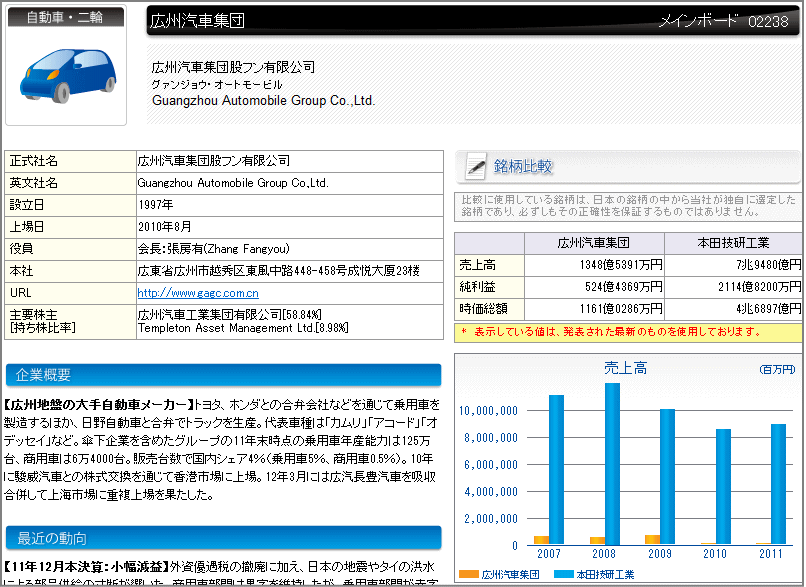Click the blue 本田技研工業 legend swatch

(564, 574)
